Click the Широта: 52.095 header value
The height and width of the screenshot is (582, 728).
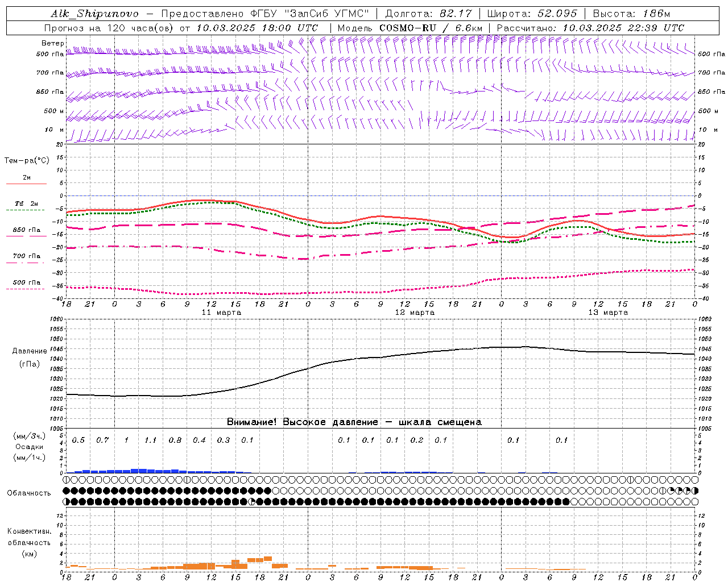pyautogui.click(x=532, y=14)
